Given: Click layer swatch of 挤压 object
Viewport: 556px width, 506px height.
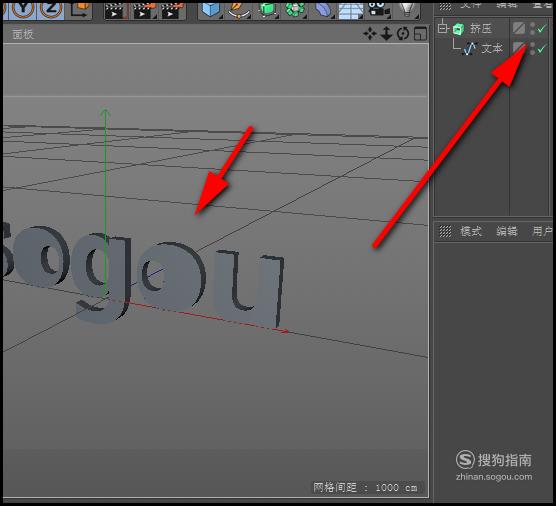Looking at the screenshot, I should (518, 28).
